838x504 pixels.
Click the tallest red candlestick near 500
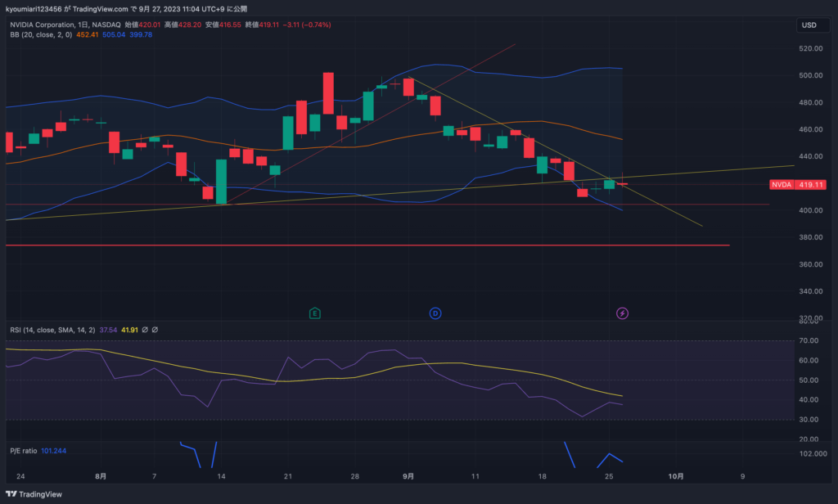pyautogui.click(x=328, y=93)
